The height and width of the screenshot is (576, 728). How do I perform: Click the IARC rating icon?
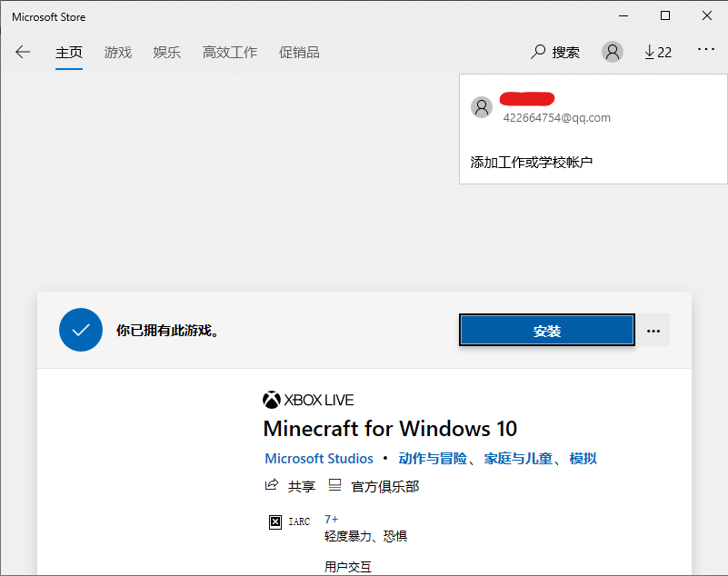pyautogui.click(x=275, y=521)
